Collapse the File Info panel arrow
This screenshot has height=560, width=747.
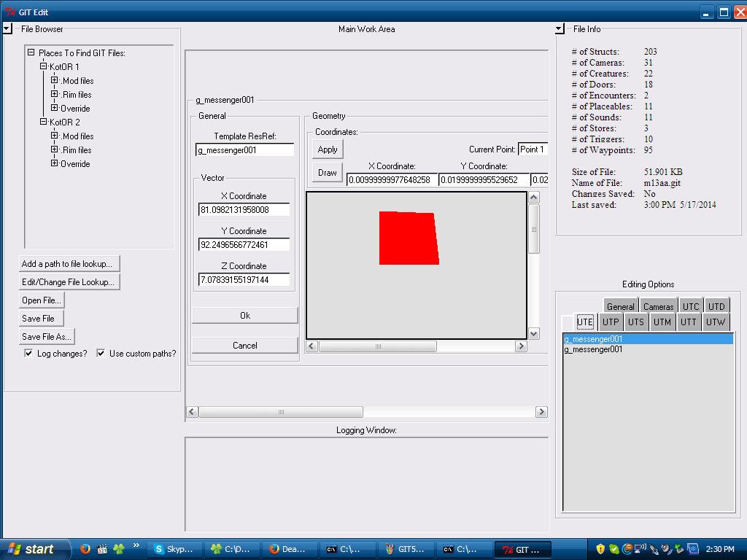(x=560, y=28)
